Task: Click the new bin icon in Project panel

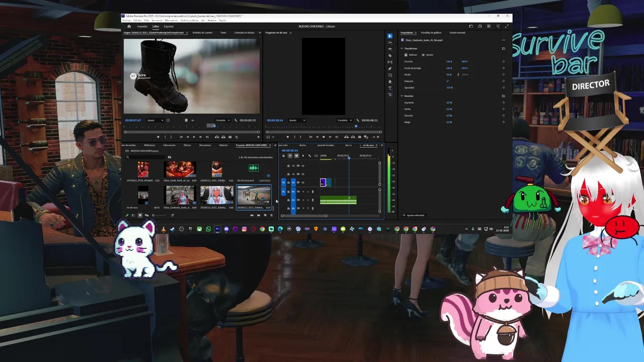Action: click(x=259, y=215)
